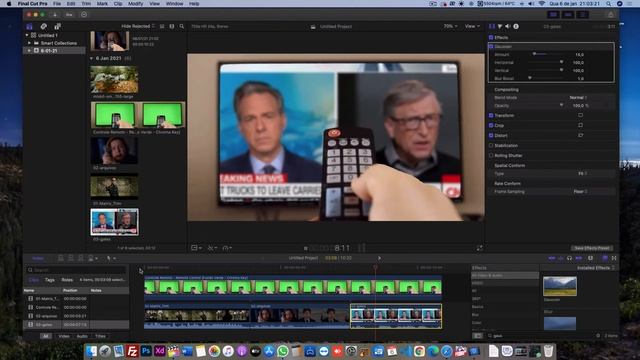Screen dimensions: 640x360
Task: Filter index by the Titles button
Action: point(100,336)
